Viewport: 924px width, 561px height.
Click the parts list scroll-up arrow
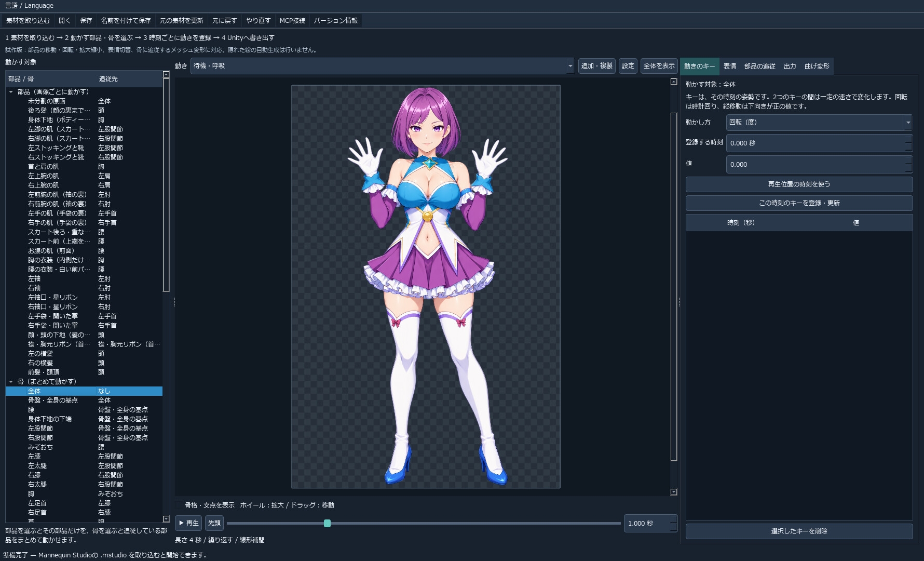[x=166, y=74]
